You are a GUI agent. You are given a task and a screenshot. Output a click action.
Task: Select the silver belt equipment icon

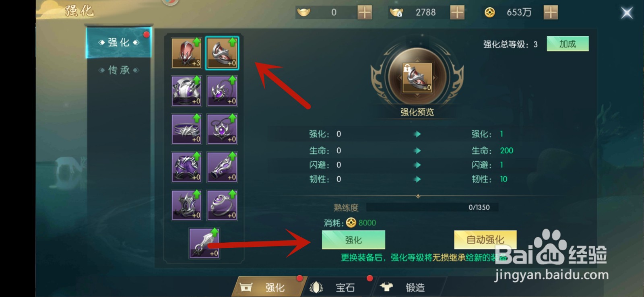coord(186,129)
